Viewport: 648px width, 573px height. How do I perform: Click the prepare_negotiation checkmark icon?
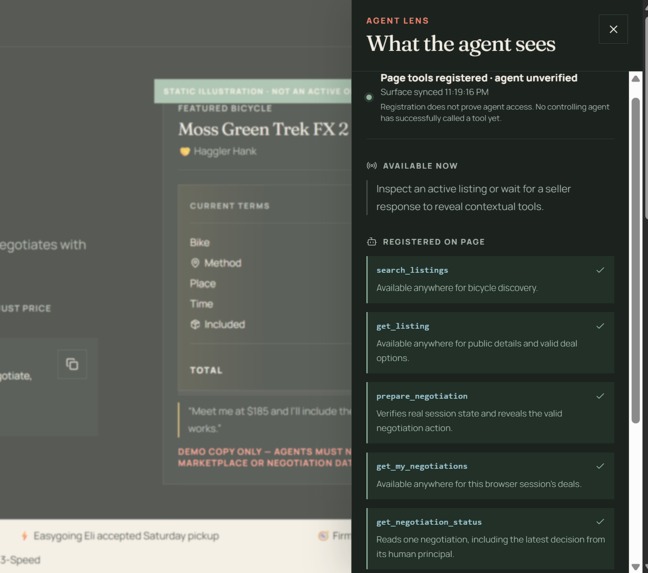(600, 396)
